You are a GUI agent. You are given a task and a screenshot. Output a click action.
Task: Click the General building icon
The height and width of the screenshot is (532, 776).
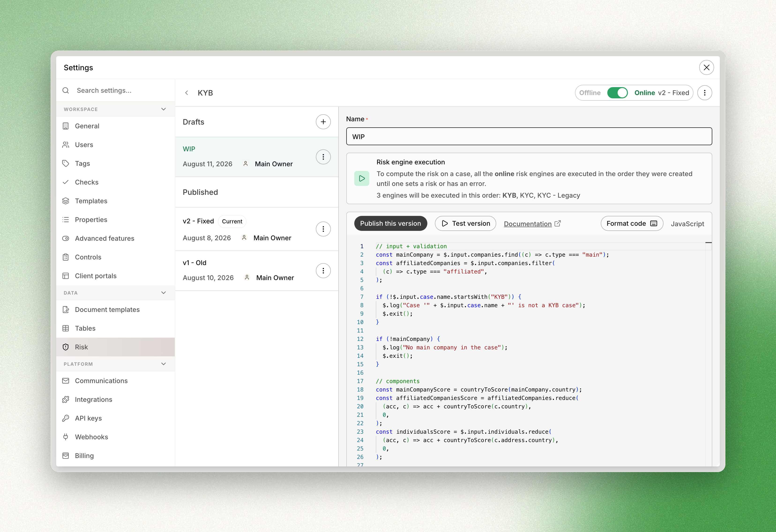click(x=66, y=126)
